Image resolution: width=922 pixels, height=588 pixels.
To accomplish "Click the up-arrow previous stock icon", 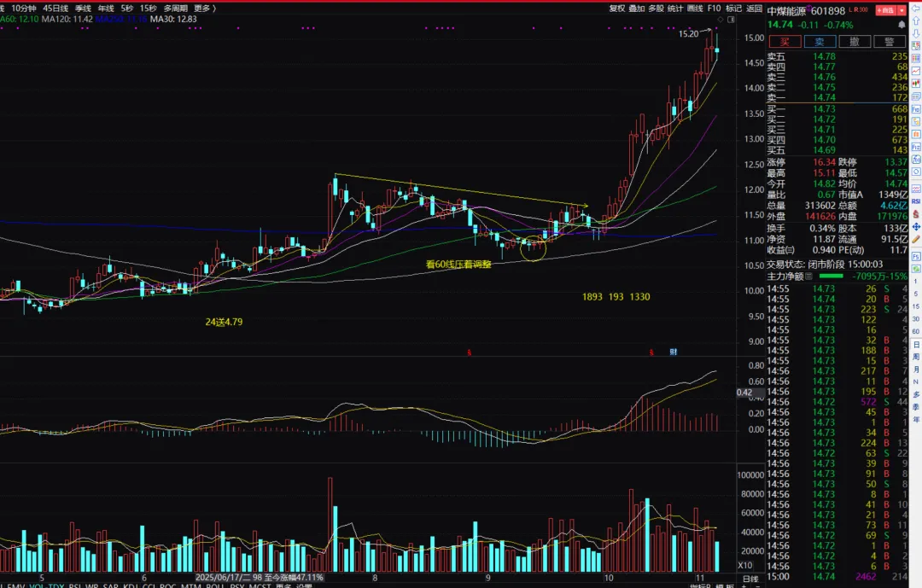I will 916,20.
